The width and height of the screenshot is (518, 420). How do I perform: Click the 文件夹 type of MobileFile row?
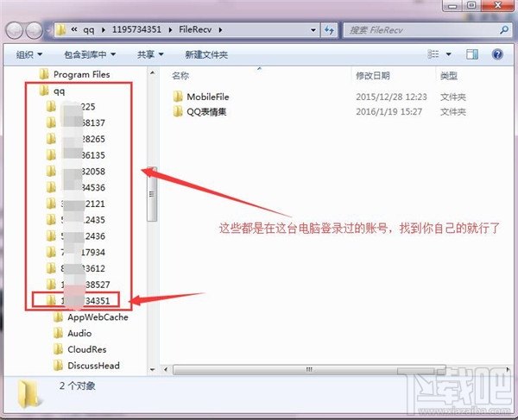[453, 97]
